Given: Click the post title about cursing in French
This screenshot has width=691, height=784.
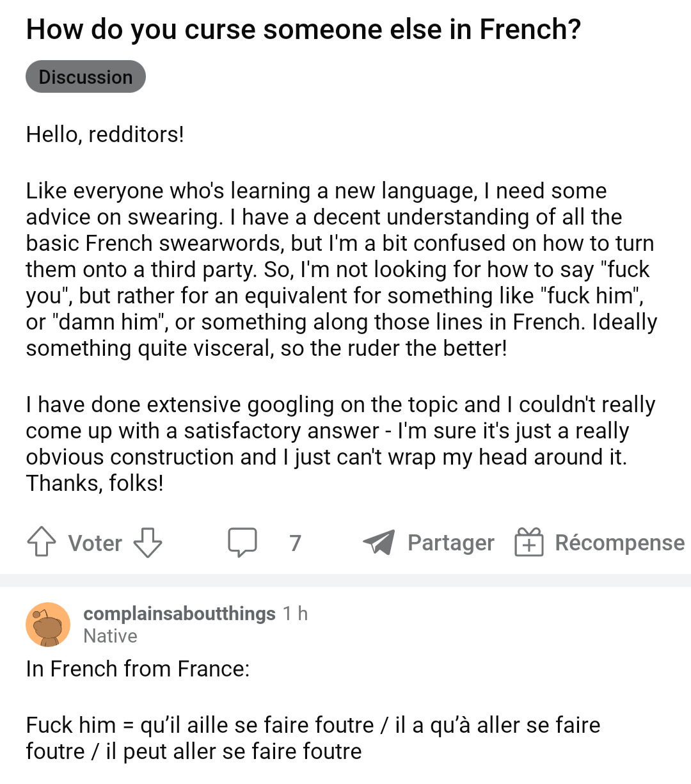Looking at the screenshot, I should [x=303, y=29].
